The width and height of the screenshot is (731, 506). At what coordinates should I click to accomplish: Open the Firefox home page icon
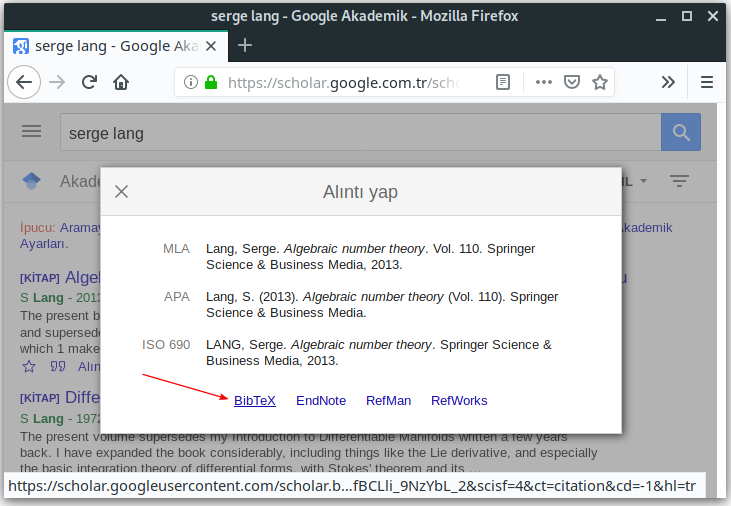pos(121,83)
